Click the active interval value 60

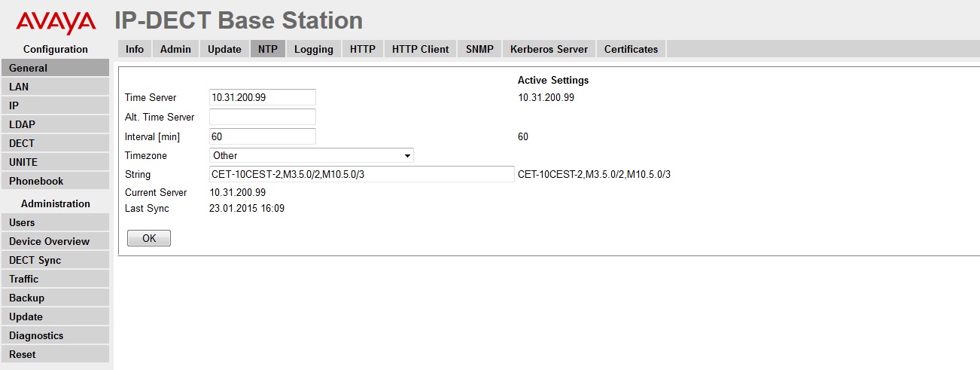point(523,136)
